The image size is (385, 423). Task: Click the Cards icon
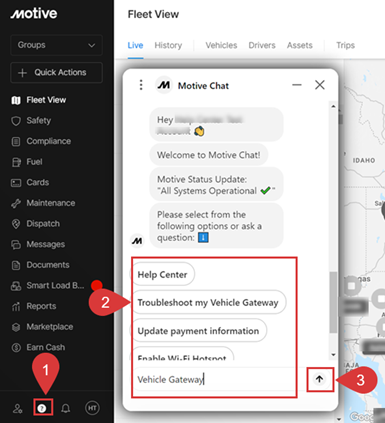pyautogui.click(x=16, y=183)
